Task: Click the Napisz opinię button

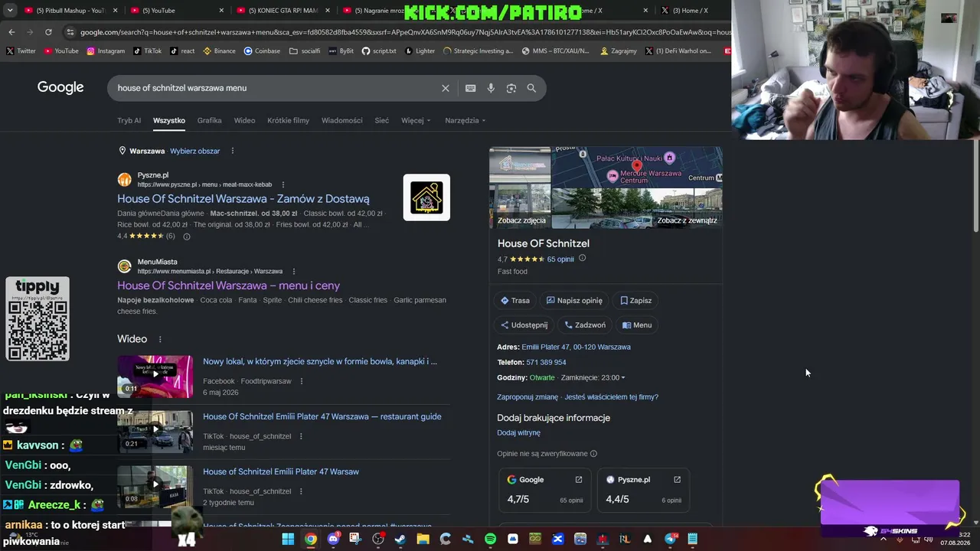Action: point(574,301)
